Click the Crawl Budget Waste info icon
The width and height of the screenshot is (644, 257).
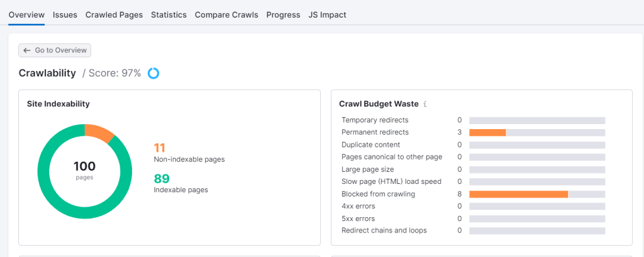(x=425, y=104)
